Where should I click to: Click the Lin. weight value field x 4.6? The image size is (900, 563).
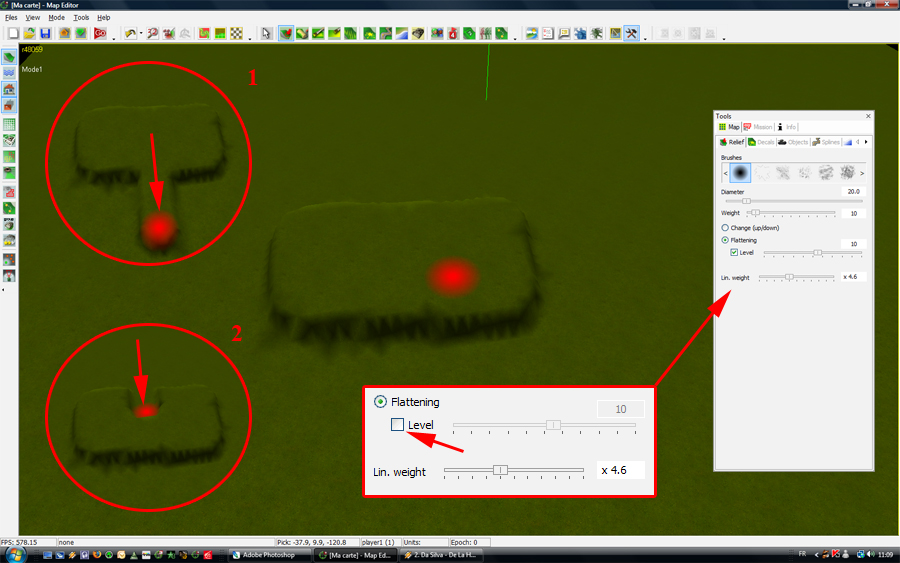tap(854, 277)
